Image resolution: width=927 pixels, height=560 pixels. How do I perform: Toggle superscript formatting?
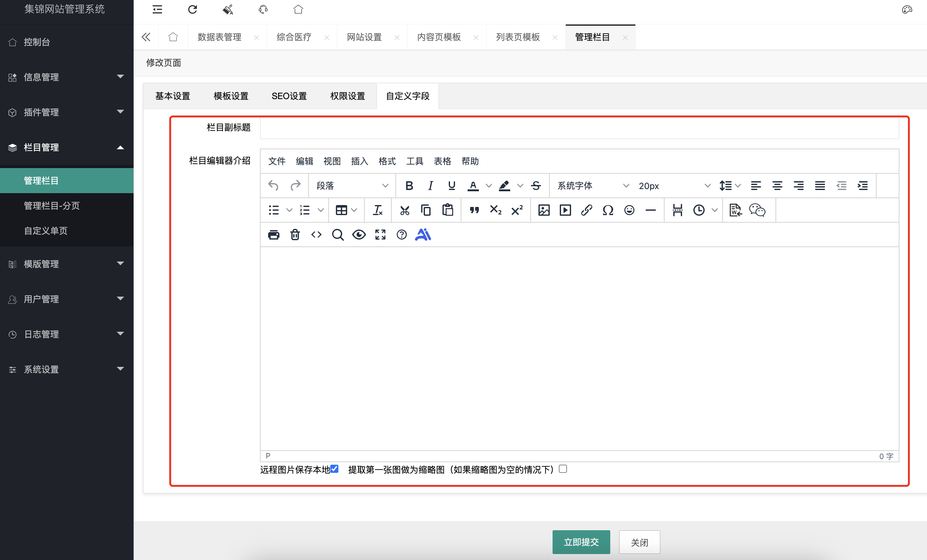coord(517,210)
